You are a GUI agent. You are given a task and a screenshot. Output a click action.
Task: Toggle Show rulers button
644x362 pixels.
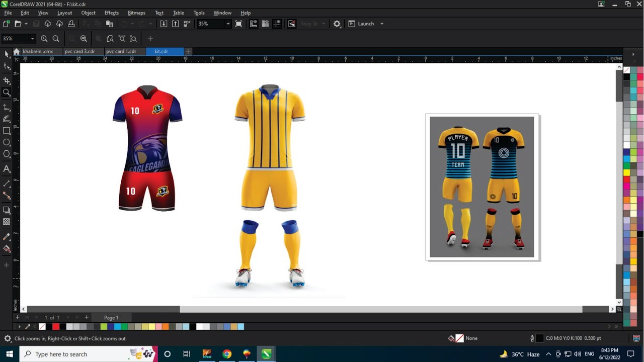tap(254, 24)
